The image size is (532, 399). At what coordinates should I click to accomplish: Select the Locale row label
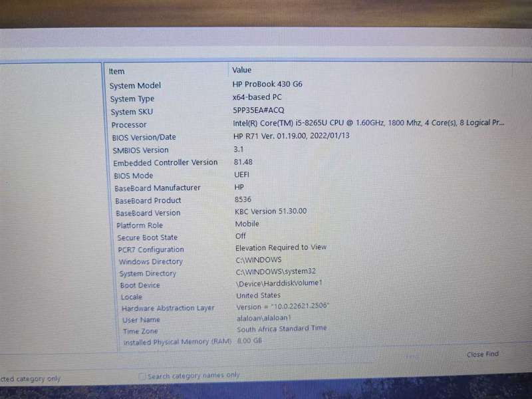pyautogui.click(x=132, y=297)
